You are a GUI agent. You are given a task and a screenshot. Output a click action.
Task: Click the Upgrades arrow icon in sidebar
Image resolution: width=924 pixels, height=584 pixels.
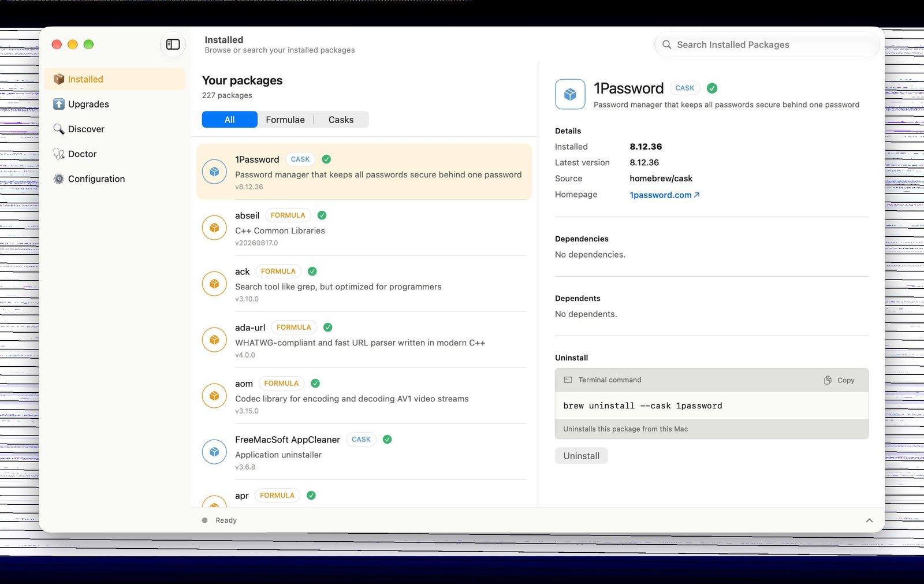click(x=58, y=104)
